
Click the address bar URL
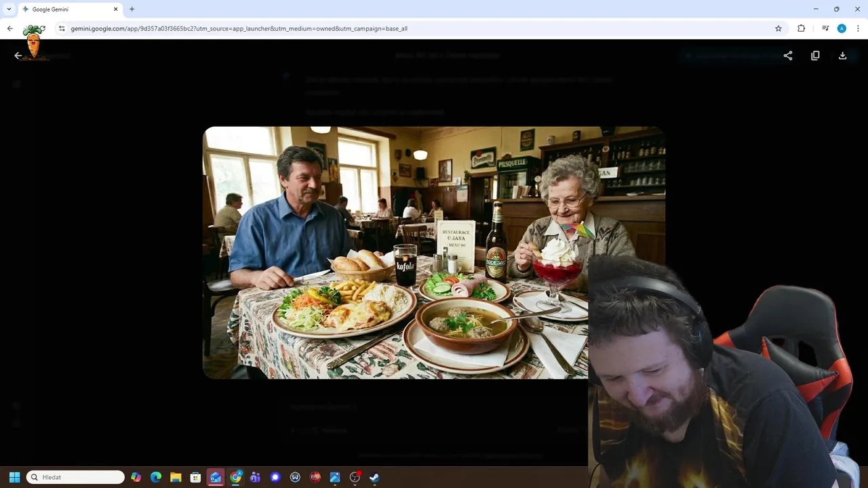pos(239,28)
